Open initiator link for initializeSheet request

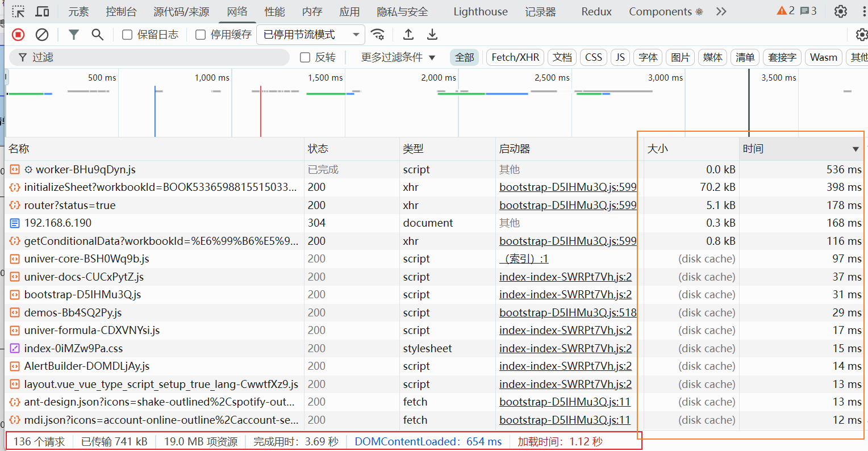[568, 187]
